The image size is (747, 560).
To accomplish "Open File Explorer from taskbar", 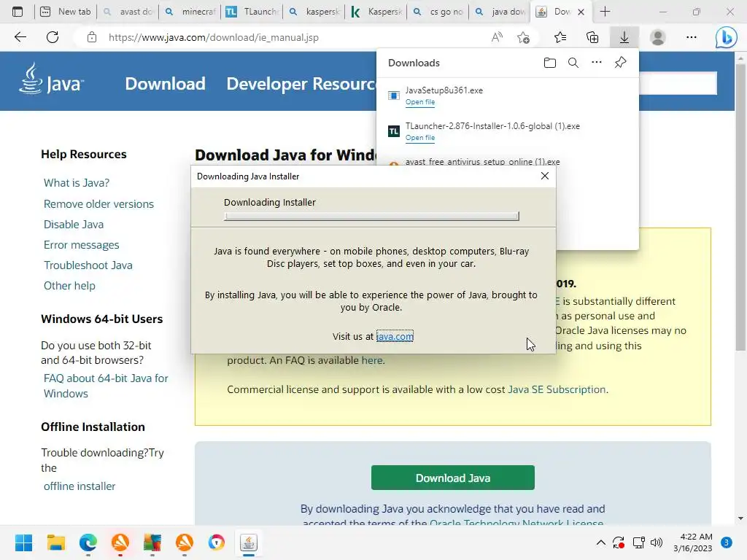I will (55, 542).
